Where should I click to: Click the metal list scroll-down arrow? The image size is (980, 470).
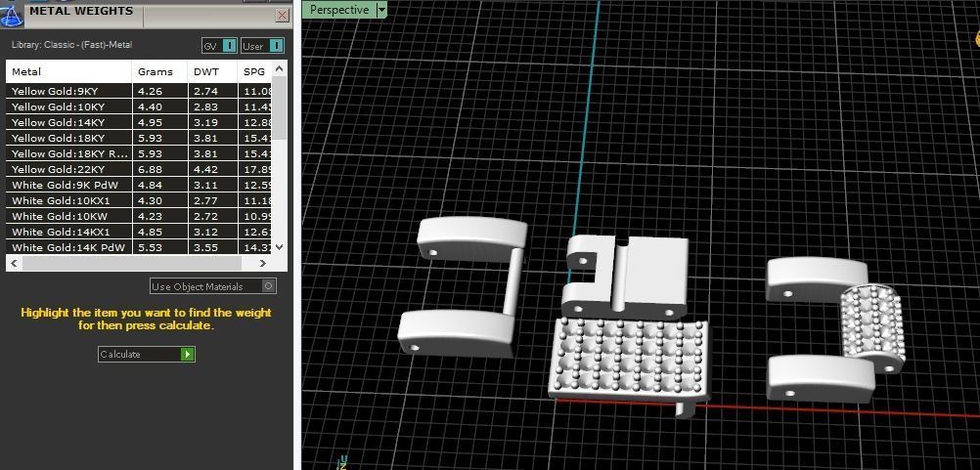click(x=280, y=247)
